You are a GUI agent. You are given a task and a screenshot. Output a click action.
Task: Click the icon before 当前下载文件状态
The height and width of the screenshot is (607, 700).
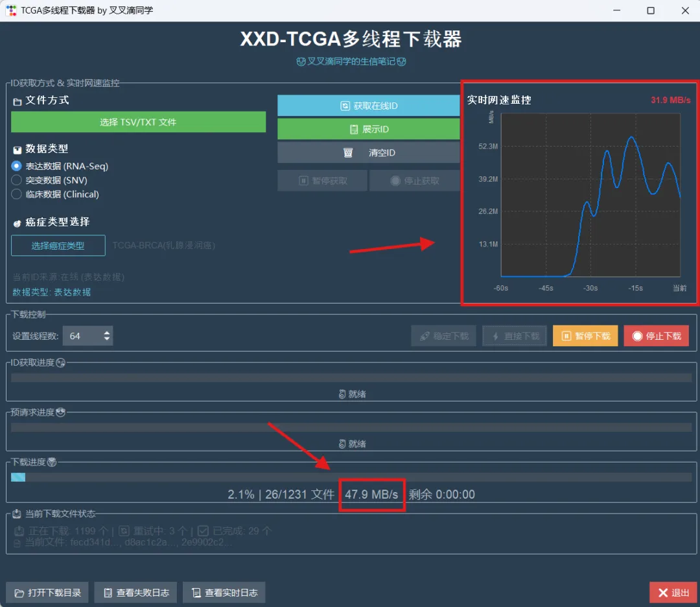16,514
